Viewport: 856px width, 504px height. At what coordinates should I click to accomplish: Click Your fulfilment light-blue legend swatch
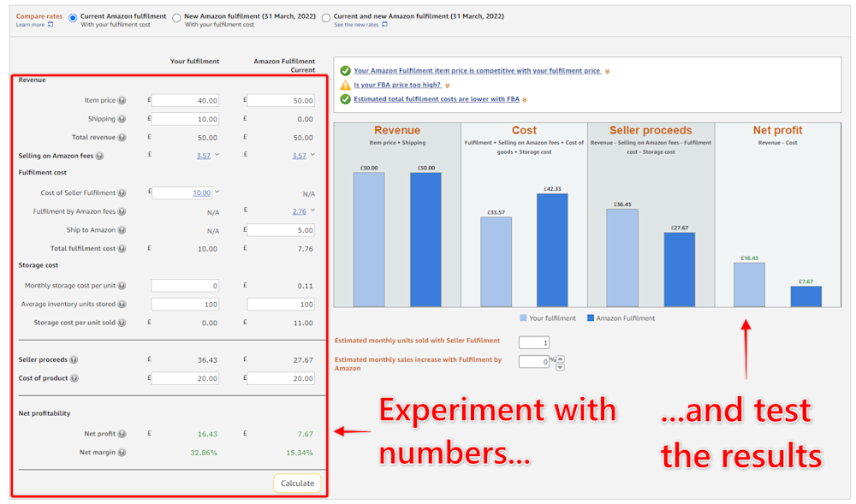pos(524,318)
